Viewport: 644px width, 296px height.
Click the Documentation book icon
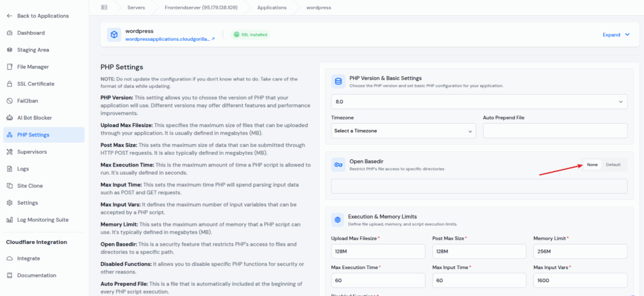10,275
